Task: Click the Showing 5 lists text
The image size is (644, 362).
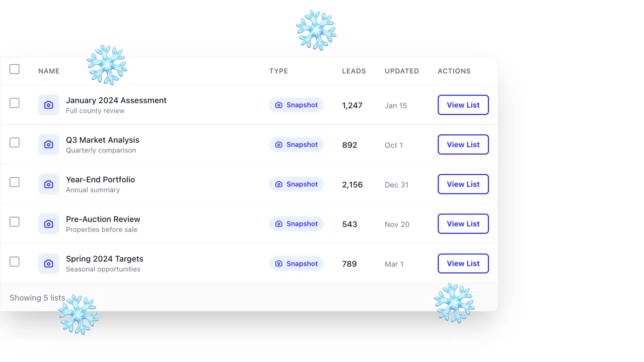Action: point(37,298)
